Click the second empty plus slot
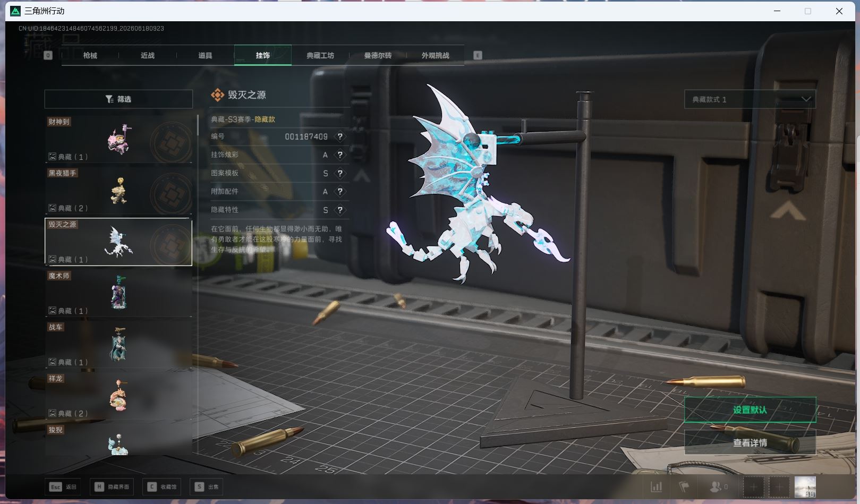Viewport: 860px width, 504px height. coord(779,486)
